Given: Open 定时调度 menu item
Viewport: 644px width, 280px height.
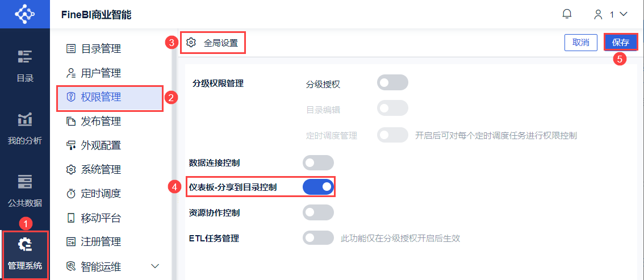Looking at the screenshot, I should coord(101,194).
